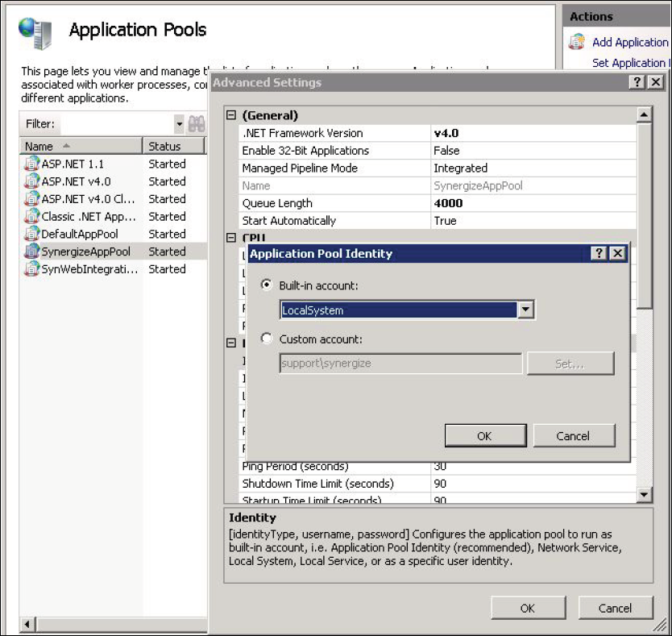Select the Ping Period (seconds) row

pyautogui.click(x=438, y=467)
